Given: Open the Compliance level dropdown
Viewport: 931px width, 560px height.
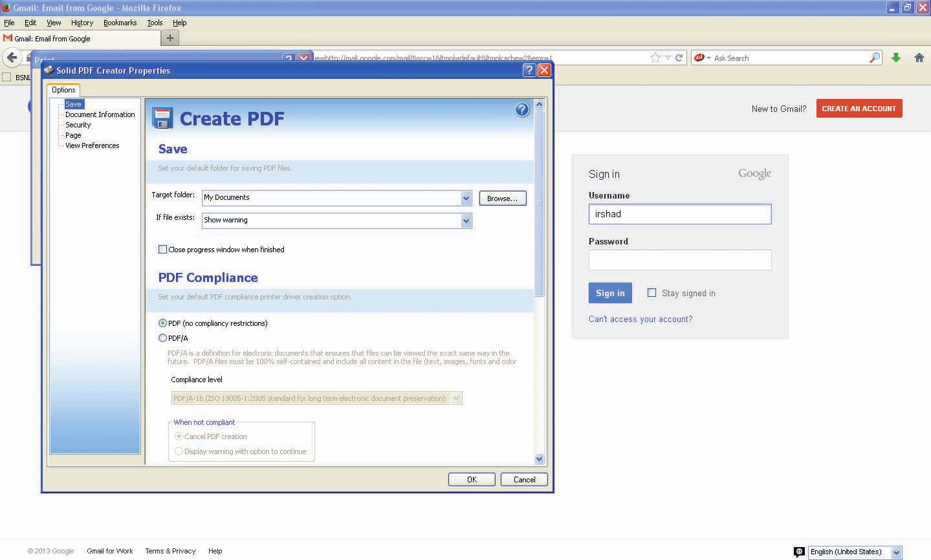Looking at the screenshot, I should [456, 398].
